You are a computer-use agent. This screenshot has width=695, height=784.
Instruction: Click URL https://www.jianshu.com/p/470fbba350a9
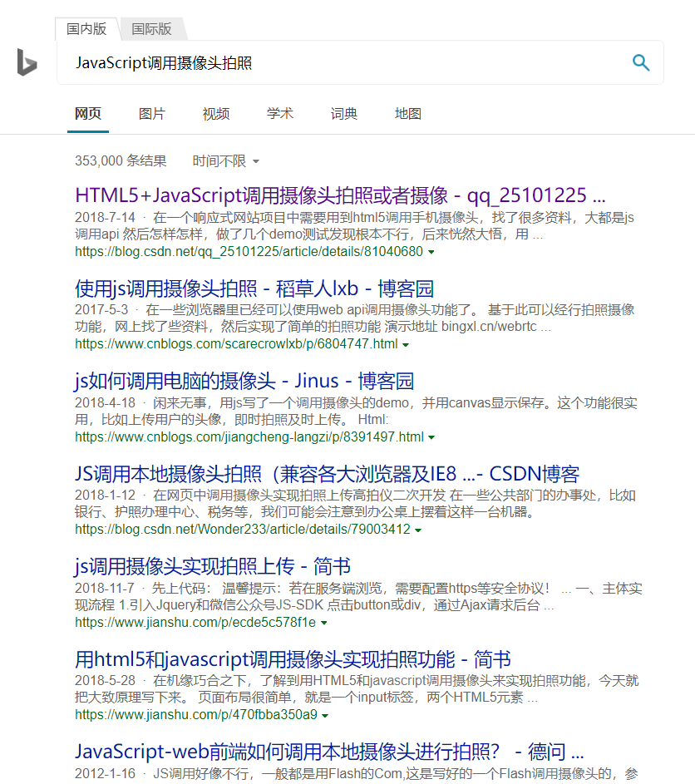[196, 715]
